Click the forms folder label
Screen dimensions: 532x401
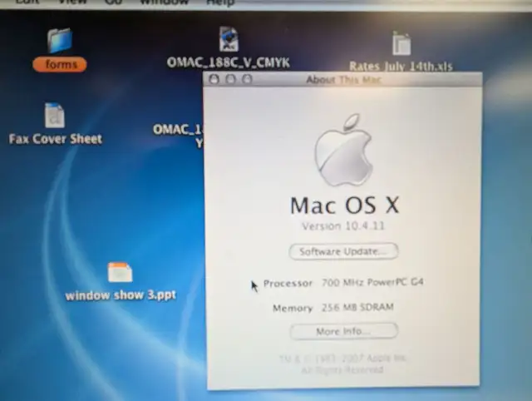pos(60,65)
